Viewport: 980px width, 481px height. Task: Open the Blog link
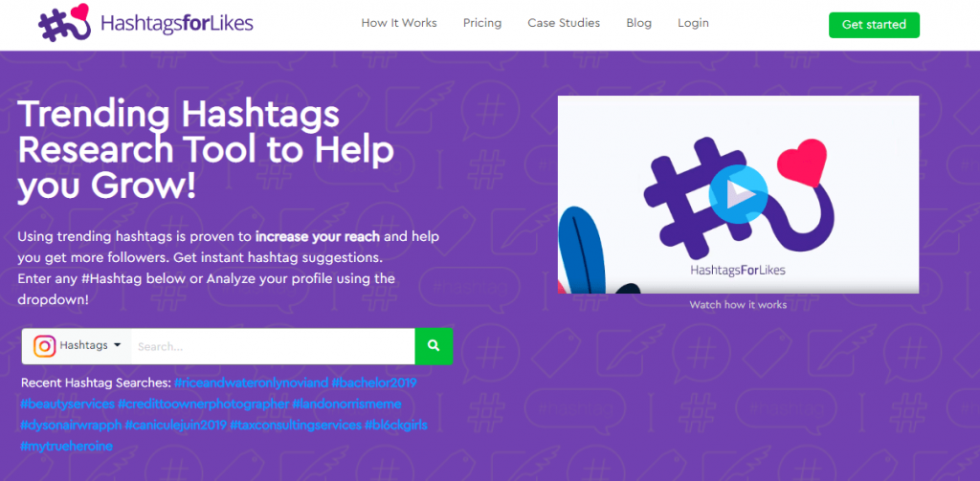638,23
